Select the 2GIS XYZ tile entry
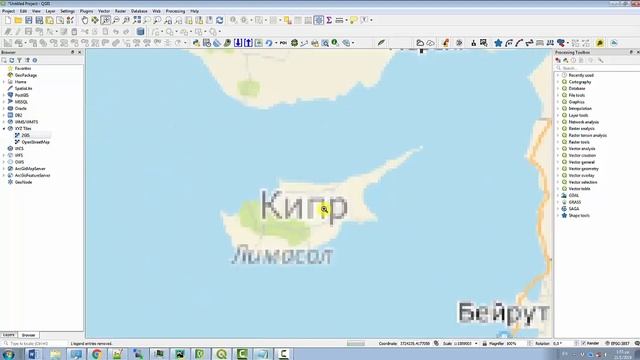 tap(25, 135)
